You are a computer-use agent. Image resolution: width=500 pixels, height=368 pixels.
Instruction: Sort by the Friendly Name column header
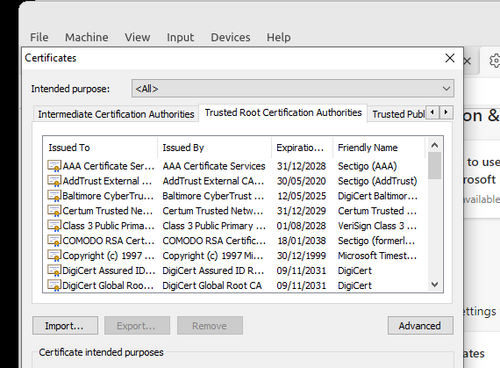[379, 147]
